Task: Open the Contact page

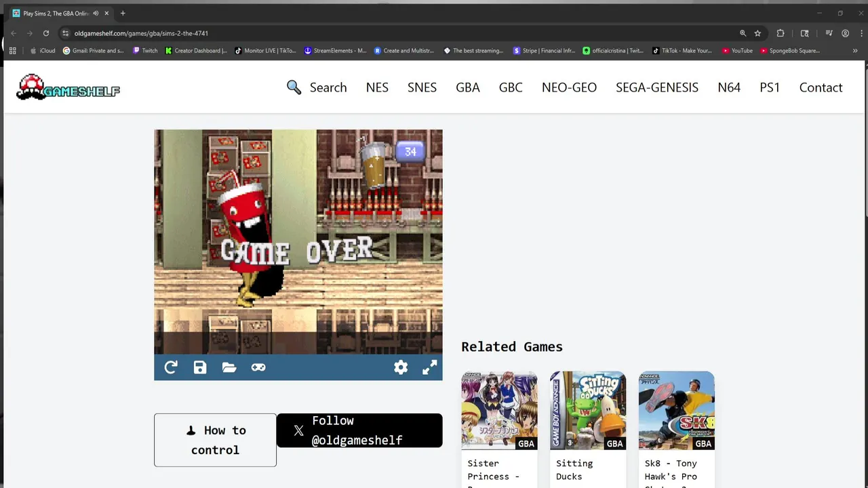Action: coord(821,87)
